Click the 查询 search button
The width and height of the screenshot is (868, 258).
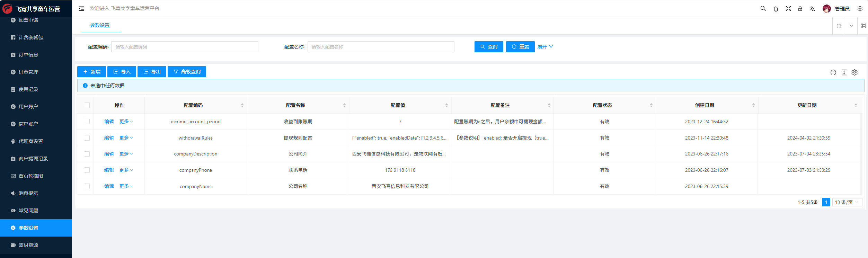[489, 47]
